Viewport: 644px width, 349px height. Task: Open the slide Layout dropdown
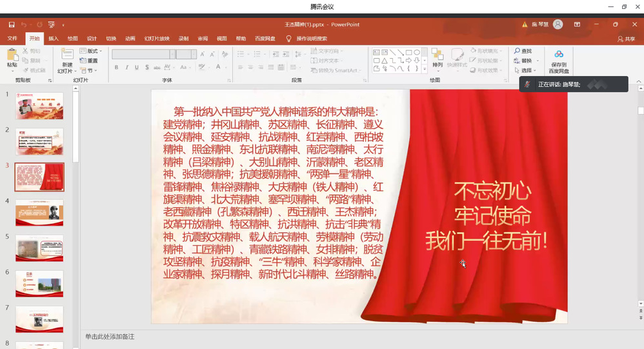(x=92, y=51)
